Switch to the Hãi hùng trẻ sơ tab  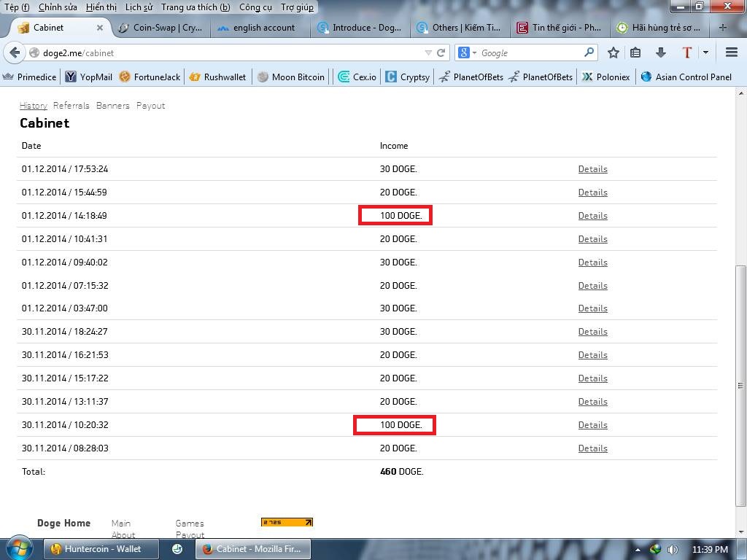click(x=659, y=28)
